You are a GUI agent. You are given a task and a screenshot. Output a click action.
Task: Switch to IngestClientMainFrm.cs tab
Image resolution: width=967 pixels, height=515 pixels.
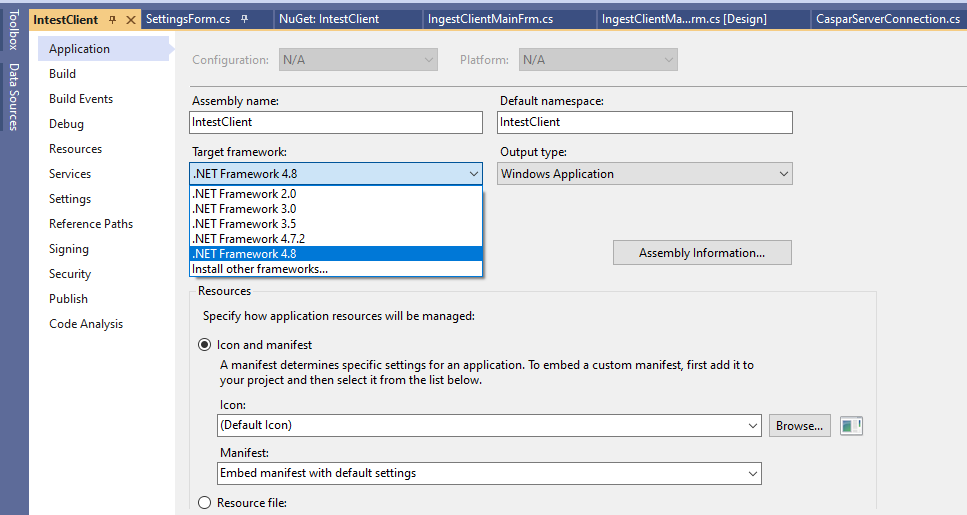click(490, 19)
